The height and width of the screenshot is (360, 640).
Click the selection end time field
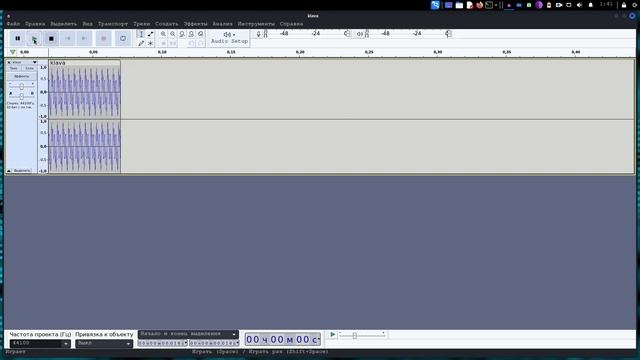pyautogui.click(x=214, y=343)
